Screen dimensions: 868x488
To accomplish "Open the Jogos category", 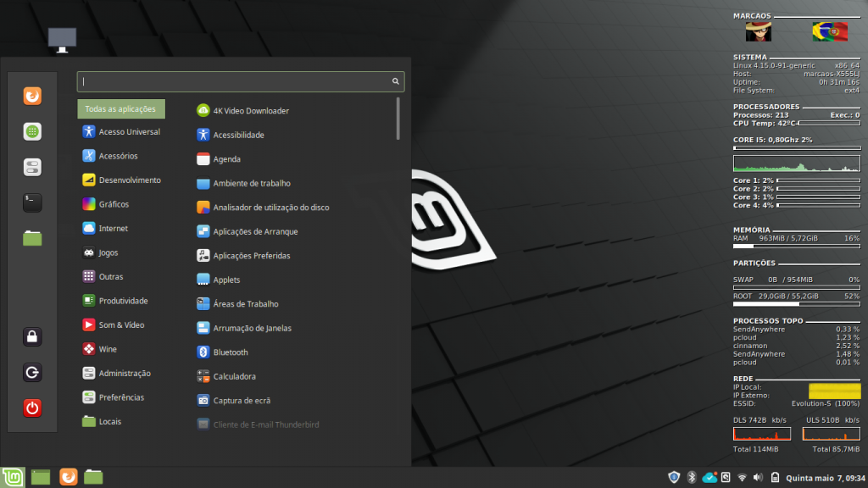I will tap(100, 252).
